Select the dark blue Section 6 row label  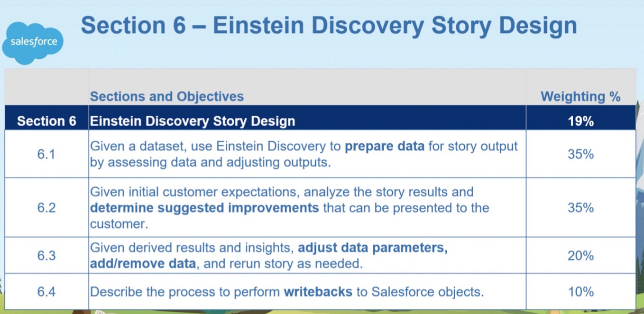click(46, 121)
